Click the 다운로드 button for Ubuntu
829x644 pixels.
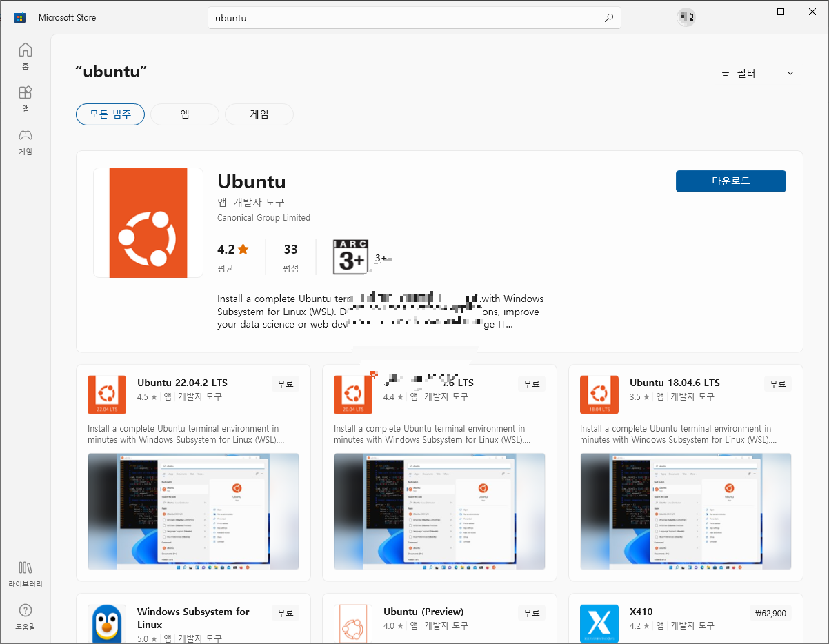coord(731,181)
